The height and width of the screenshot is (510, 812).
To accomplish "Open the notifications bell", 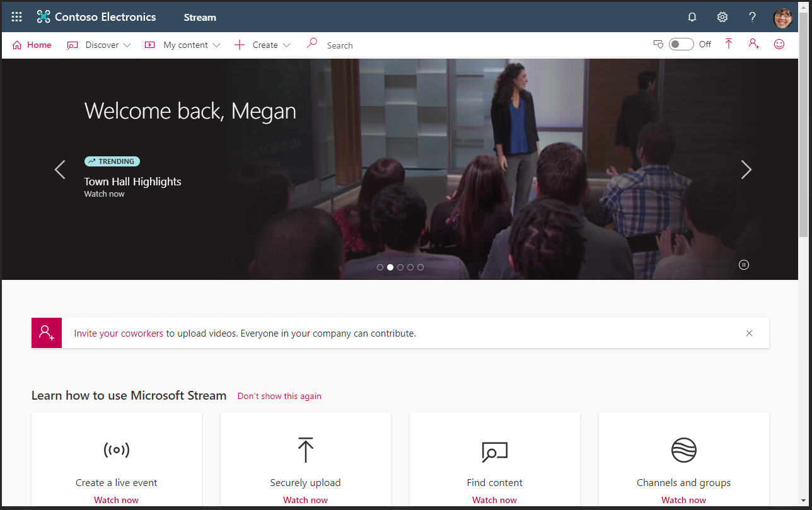I will [692, 17].
